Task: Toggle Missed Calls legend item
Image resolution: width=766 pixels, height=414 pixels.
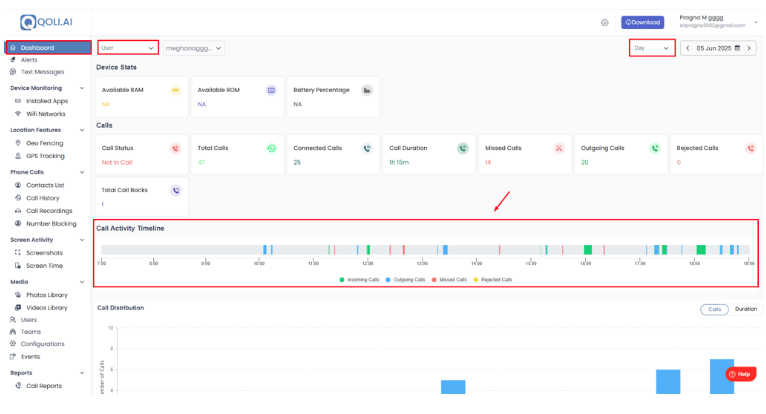Action: [449, 280]
